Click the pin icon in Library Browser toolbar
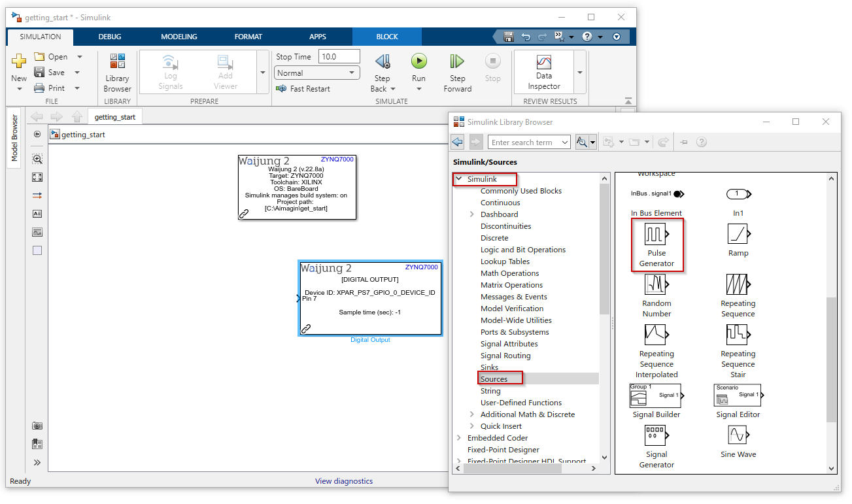The image size is (852, 504). pyautogui.click(x=684, y=142)
